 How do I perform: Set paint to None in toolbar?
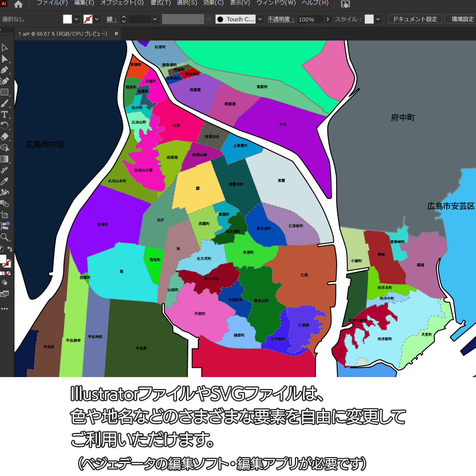pyautogui.click(x=9, y=273)
